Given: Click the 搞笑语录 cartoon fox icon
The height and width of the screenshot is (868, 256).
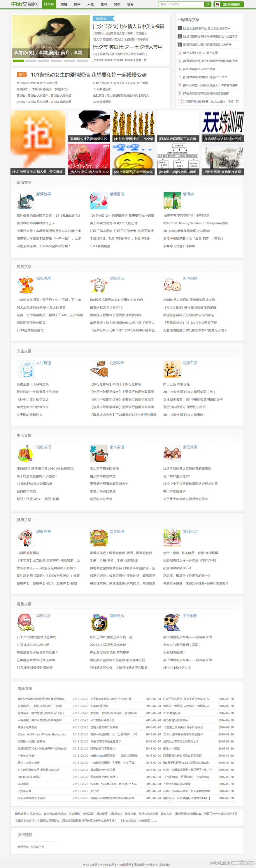Looking at the screenshot, I should (26, 285).
